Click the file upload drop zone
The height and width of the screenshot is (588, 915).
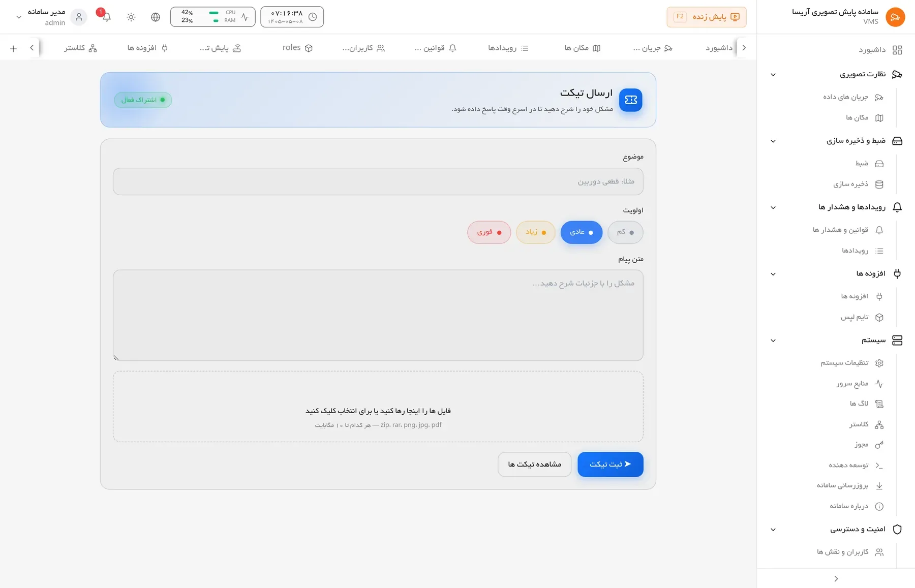point(378,407)
